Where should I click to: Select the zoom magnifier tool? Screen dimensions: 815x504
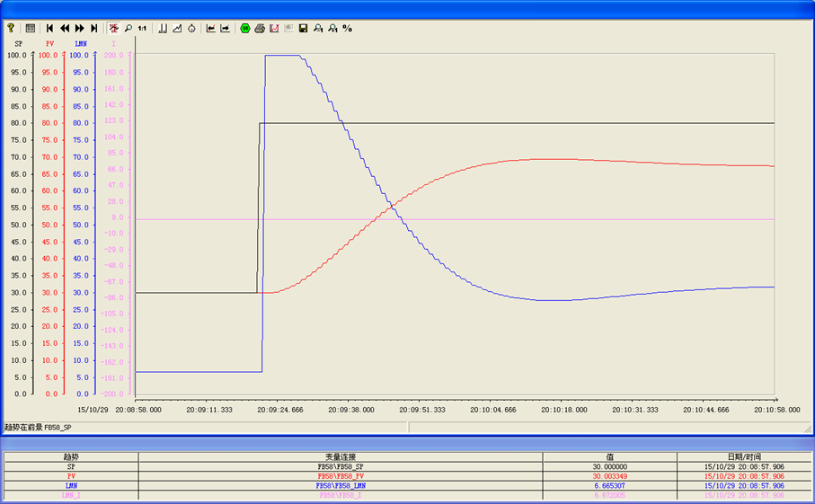coord(128,28)
